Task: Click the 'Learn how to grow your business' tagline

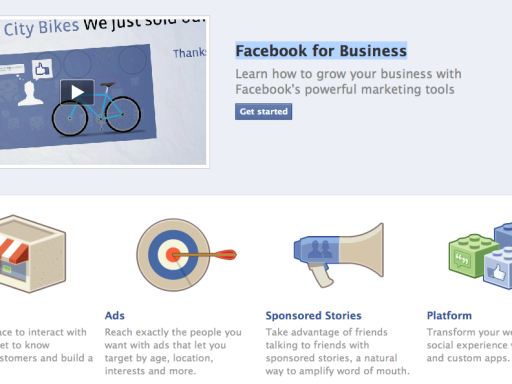Action: [x=348, y=82]
